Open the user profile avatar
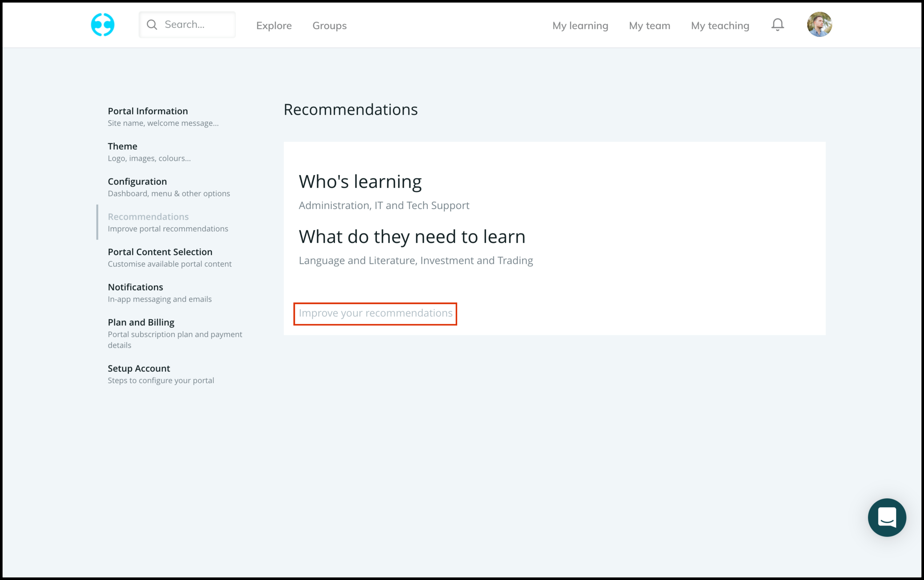 pos(819,25)
